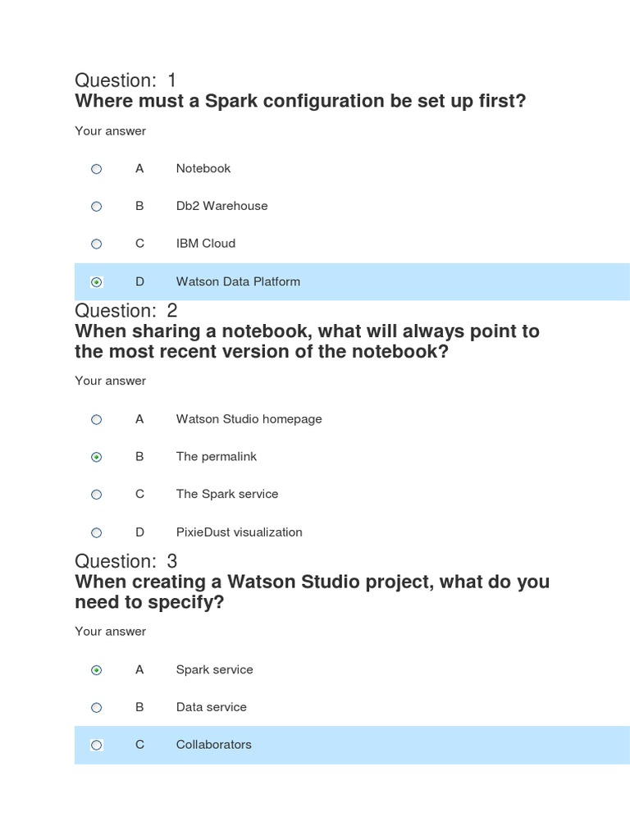Pick the IBM Cloud radio button
630x840 pixels.
coord(97,244)
